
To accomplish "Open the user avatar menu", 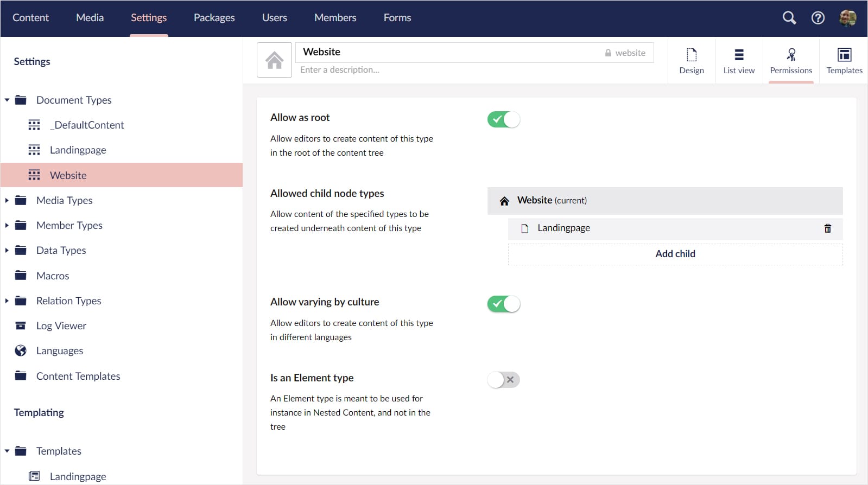I will pos(847,18).
